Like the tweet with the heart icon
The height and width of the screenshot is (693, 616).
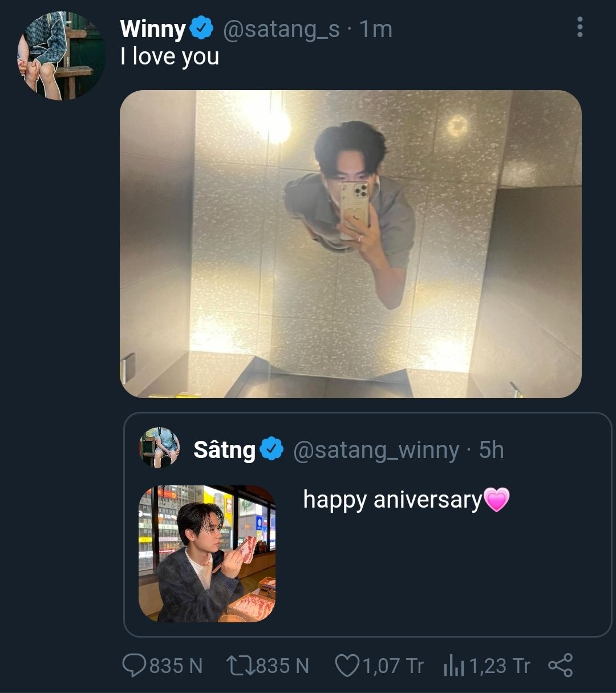(x=346, y=666)
